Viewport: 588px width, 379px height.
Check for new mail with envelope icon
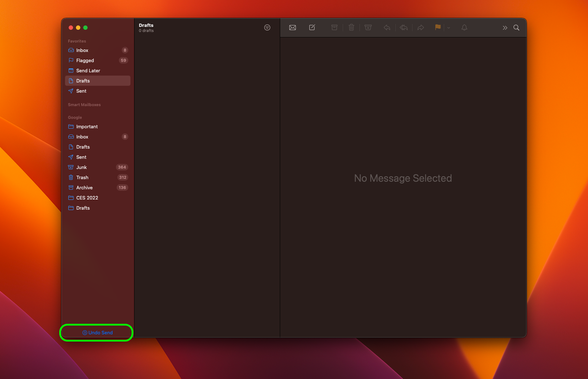coord(293,27)
